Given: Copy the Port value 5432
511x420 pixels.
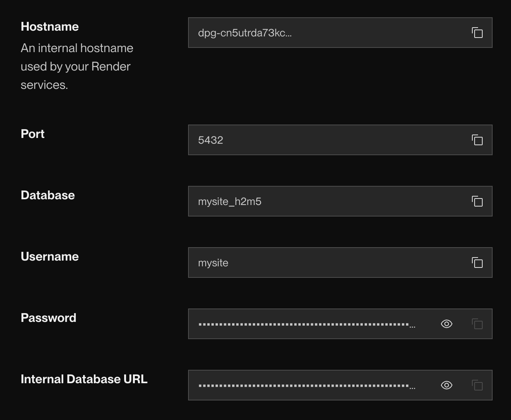Looking at the screenshot, I should click(477, 140).
